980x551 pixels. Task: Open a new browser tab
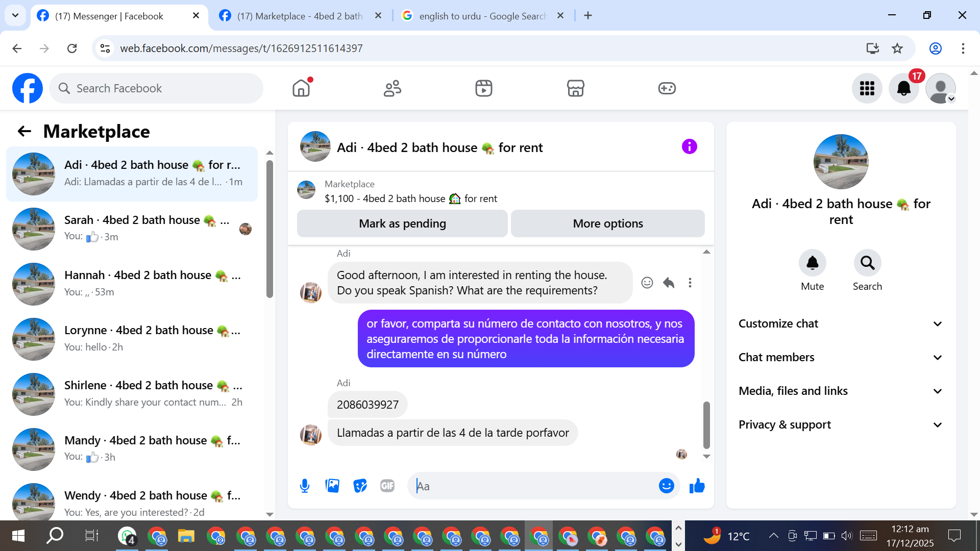[x=588, y=16]
